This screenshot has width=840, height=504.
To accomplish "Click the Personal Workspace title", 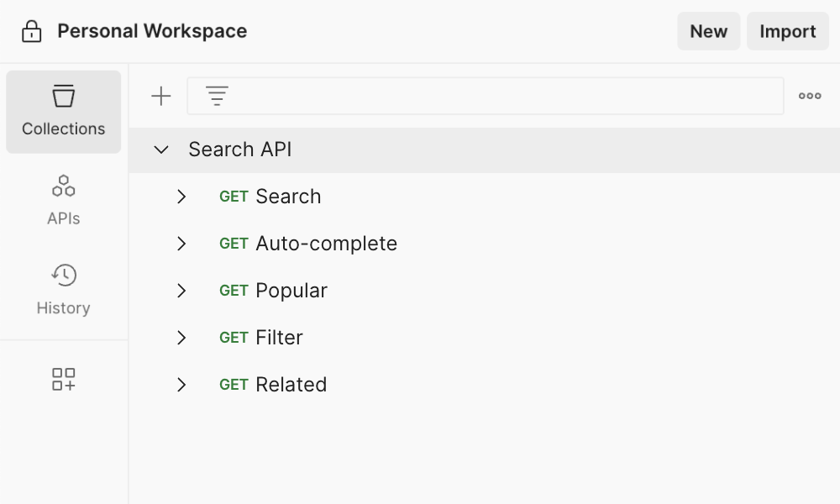I will click(x=152, y=32).
